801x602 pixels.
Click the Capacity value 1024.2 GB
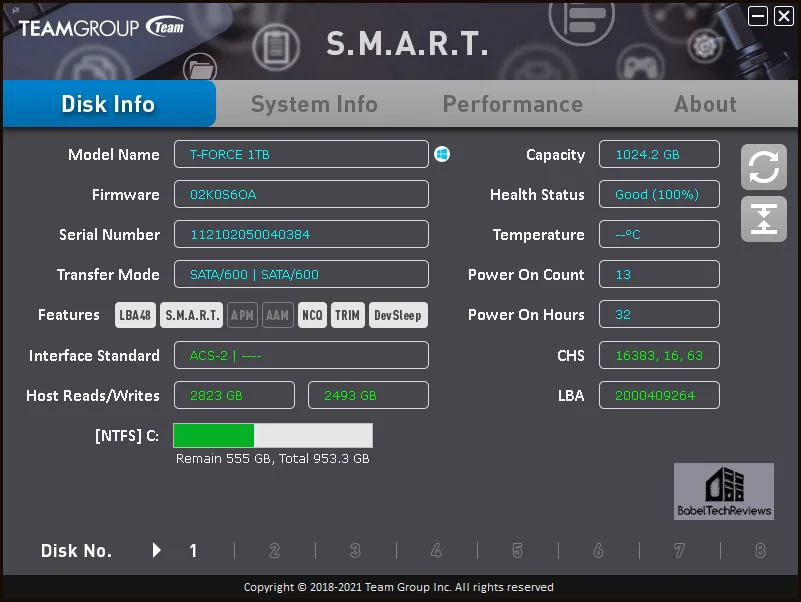tap(659, 154)
